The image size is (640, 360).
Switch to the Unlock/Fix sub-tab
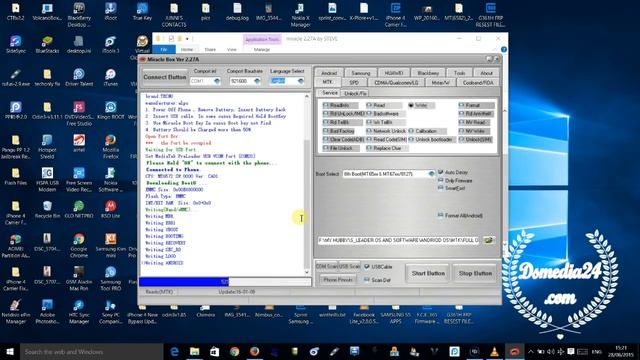355,93
